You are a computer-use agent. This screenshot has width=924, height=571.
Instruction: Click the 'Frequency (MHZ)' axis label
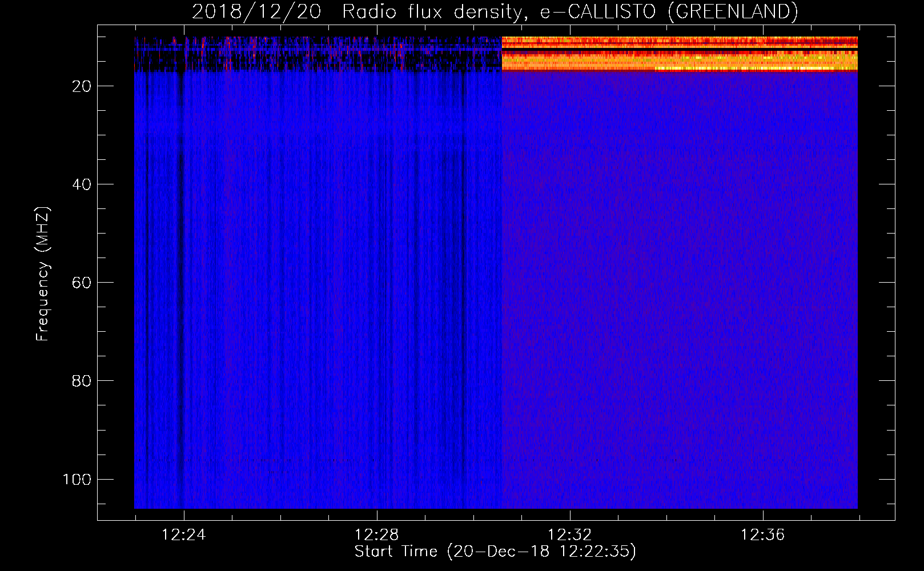43,274
